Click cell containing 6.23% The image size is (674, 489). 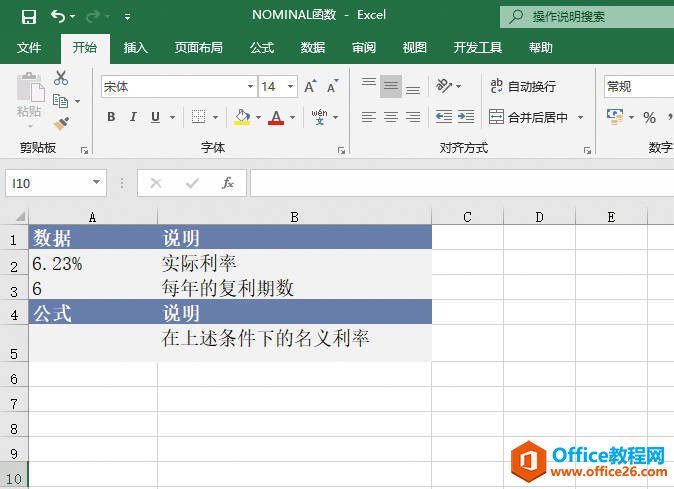pyautogui.click(x=93, y=263)
